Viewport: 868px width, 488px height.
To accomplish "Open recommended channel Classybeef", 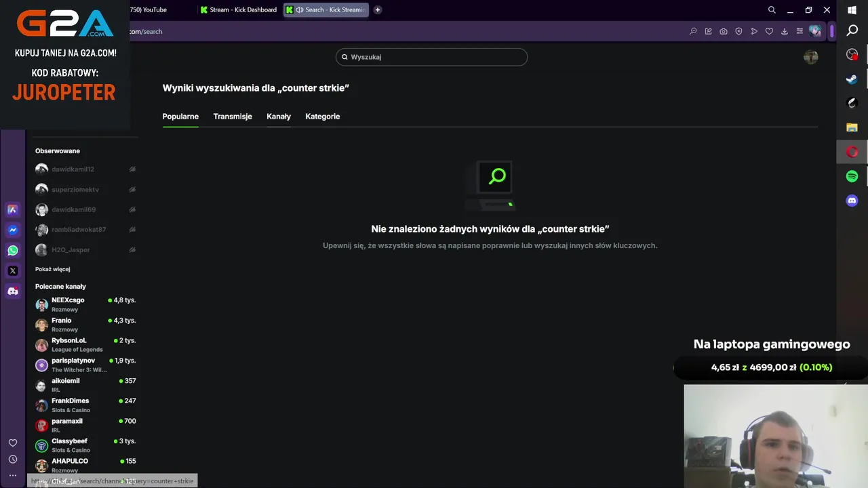I will (85, 445).
